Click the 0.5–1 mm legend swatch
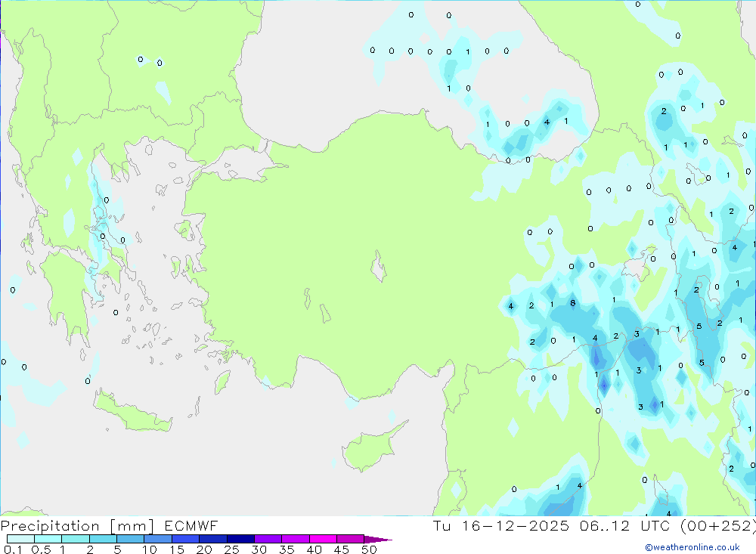 pos(48,539)
